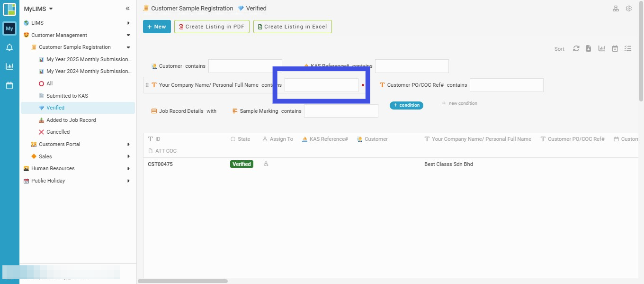Refresh the listing with the reload icon
This screenshot has width=644, height=284.
click(576, 48)
